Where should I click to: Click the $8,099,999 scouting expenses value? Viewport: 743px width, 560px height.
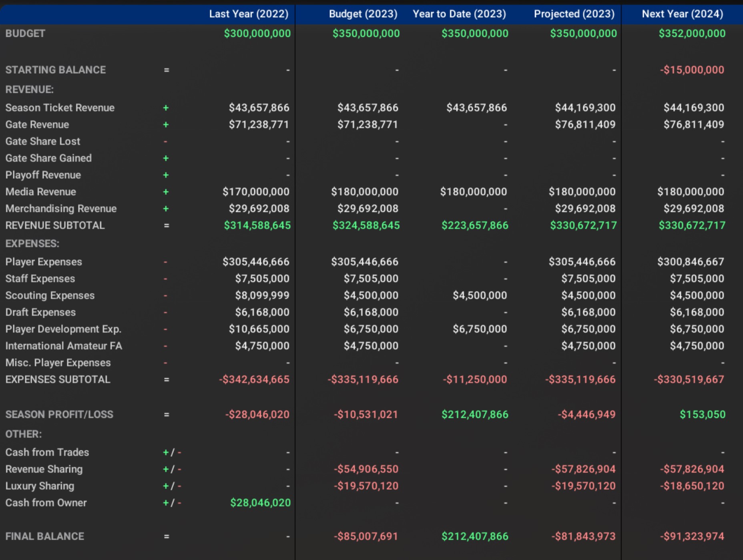point(262,295)
